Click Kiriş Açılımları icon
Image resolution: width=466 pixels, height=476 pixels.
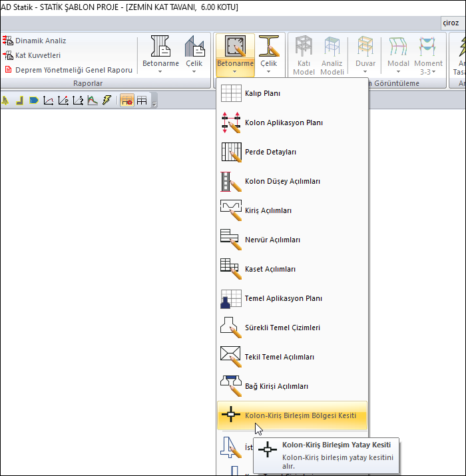(231, 210)
